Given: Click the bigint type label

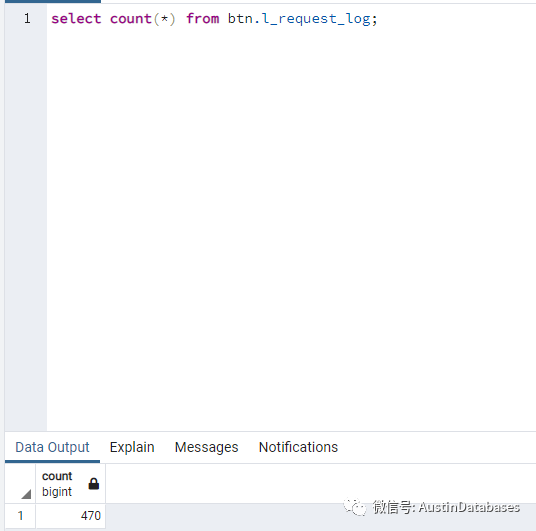Looking at the screenshot, I should pos(57,492).
